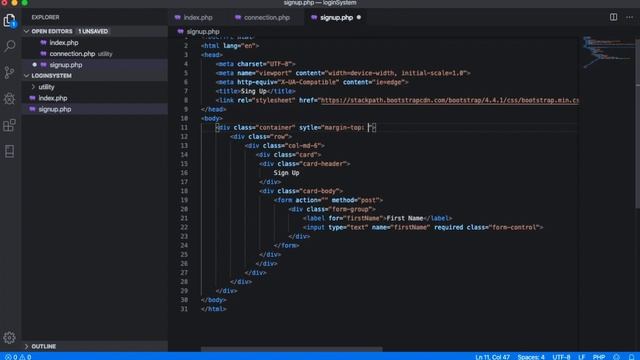Change indentation via Spaces: 4
Screen dimensions: 640x360
531,357
